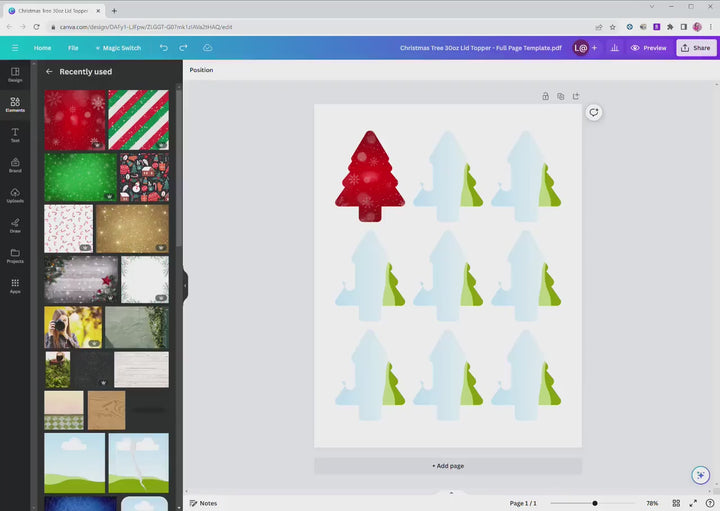
Task: Adjust the zoom slider handle
Action: [595, 503]
